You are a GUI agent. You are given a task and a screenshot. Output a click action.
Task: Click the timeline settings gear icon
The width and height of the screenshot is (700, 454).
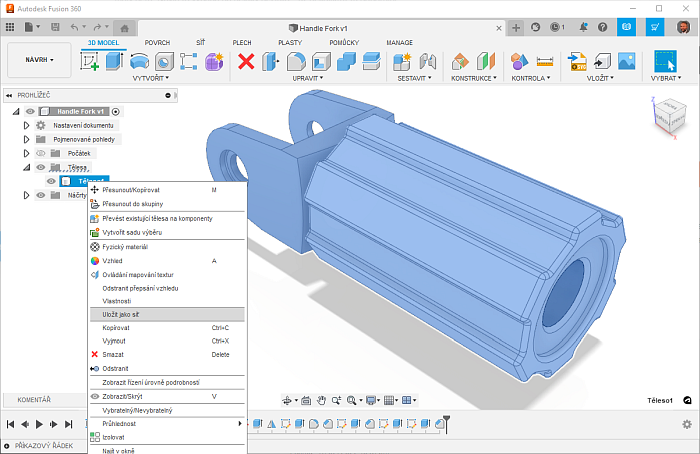[686, 424]
